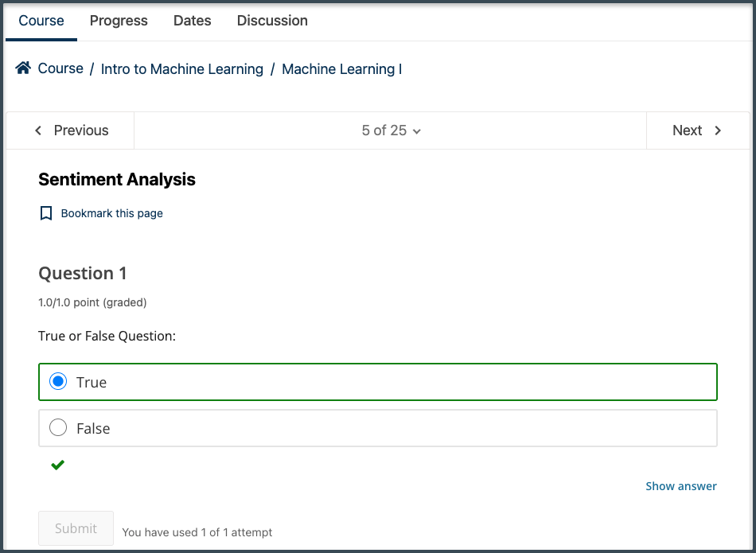756x553 pixels.
Task: Open the Dates tab
Action: (193, 21)
